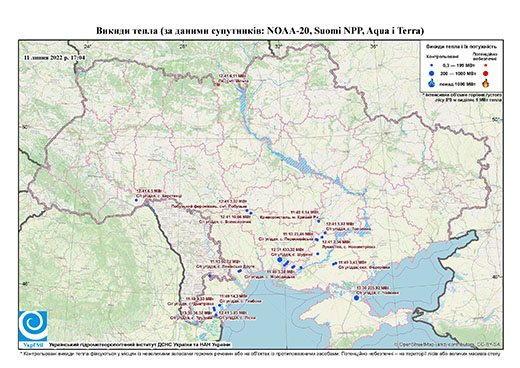Click the large blue 433,32 МВт marker
Image resolution: width=520 pixels, height=368 pixels.
280,259
